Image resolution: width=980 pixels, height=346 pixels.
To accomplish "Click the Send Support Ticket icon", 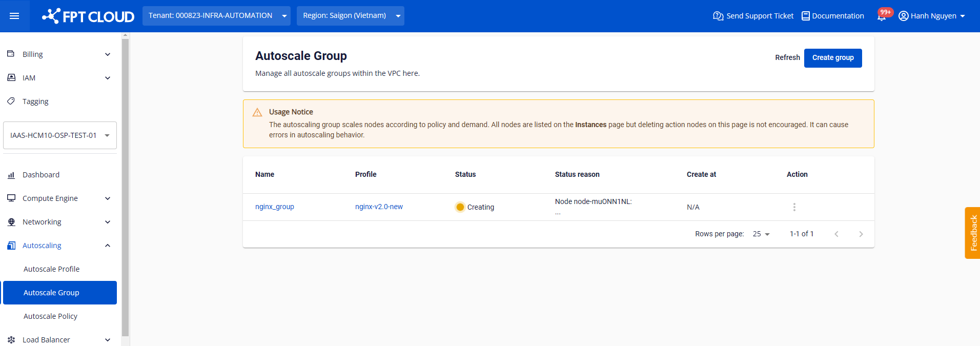I will pos(718,16).
